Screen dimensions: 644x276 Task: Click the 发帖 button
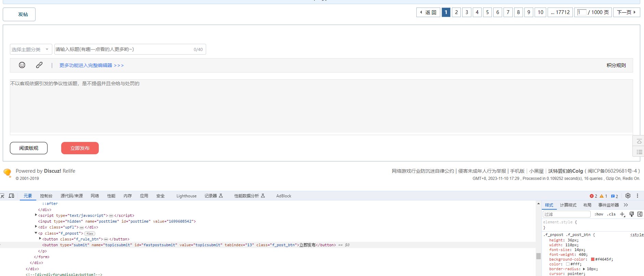tap(19, 14)
